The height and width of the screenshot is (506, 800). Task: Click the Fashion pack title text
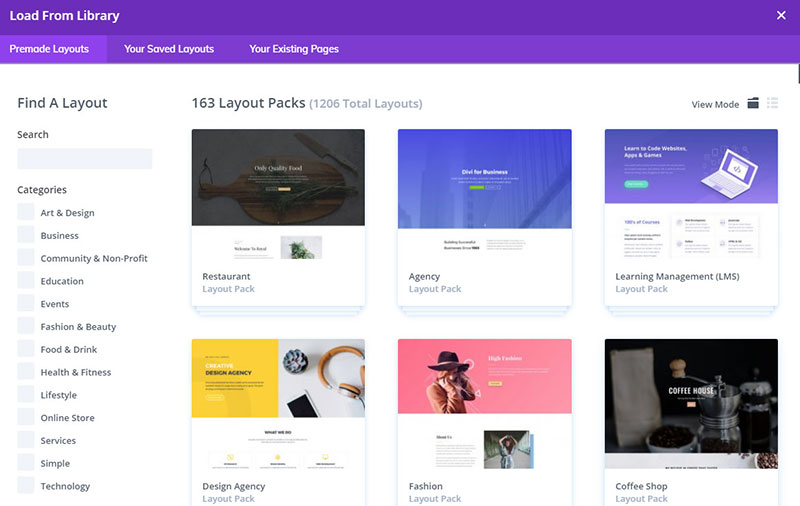pyautogui.click(x=426, y=487)
